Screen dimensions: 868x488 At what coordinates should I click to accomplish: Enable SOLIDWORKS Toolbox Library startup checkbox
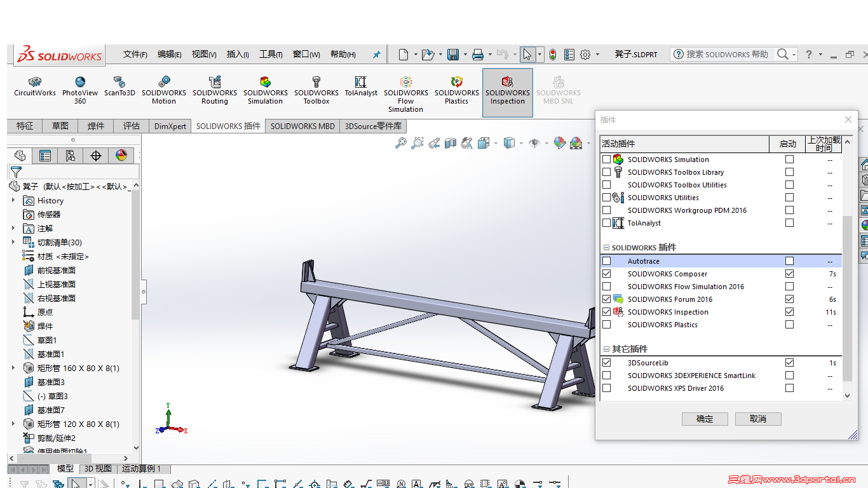coord(789,172)
